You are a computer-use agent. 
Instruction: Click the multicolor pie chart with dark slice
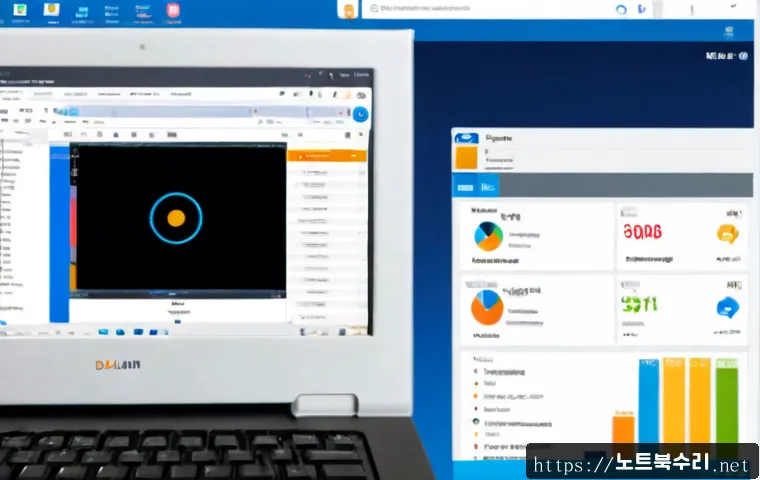point(488,236)
